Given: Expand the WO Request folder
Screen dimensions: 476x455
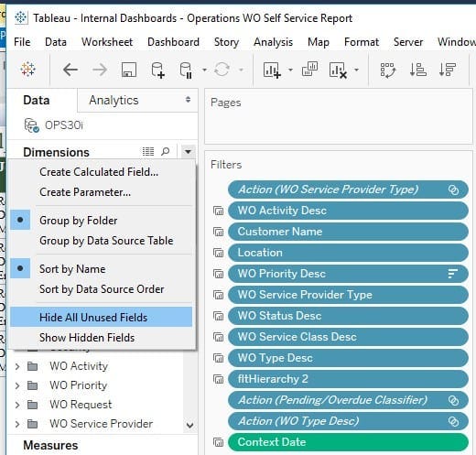Looking at the screenshot, I should point(17,405).
